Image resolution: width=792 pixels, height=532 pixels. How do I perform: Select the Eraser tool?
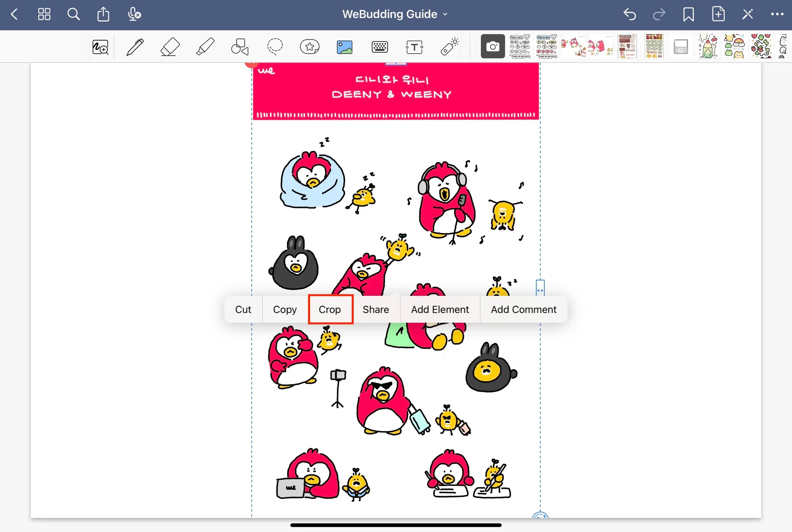[x=170, y=47]
